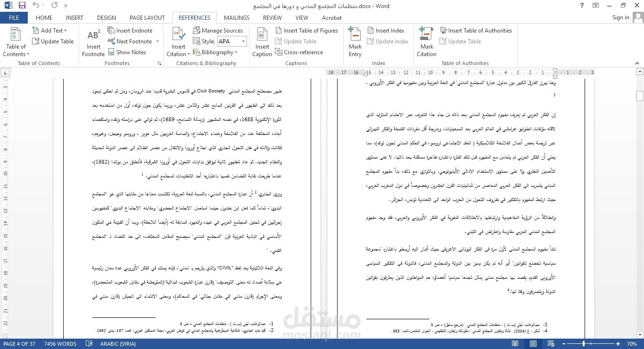Insert a footnote into the document
644x349 pixels.
tap(93, 42)
